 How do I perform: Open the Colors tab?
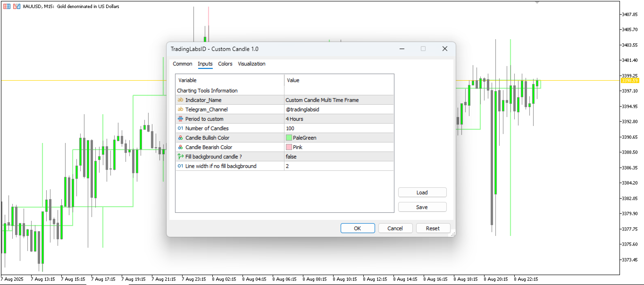pos(225,64)
